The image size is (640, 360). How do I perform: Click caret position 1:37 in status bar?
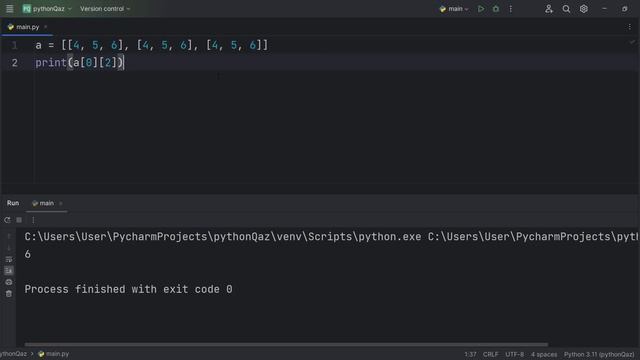pyautogui.click(x=470, y=354)
